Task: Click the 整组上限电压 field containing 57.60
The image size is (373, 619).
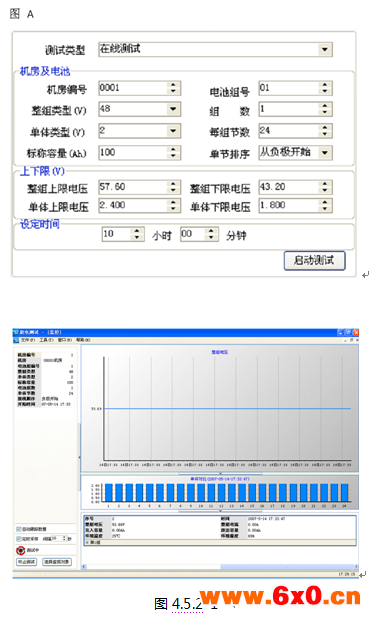Action: (x=140, y=187)
